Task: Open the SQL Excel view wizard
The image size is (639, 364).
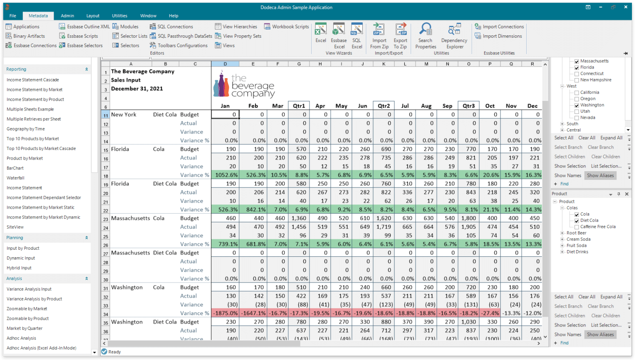Action: click(356, 35)
